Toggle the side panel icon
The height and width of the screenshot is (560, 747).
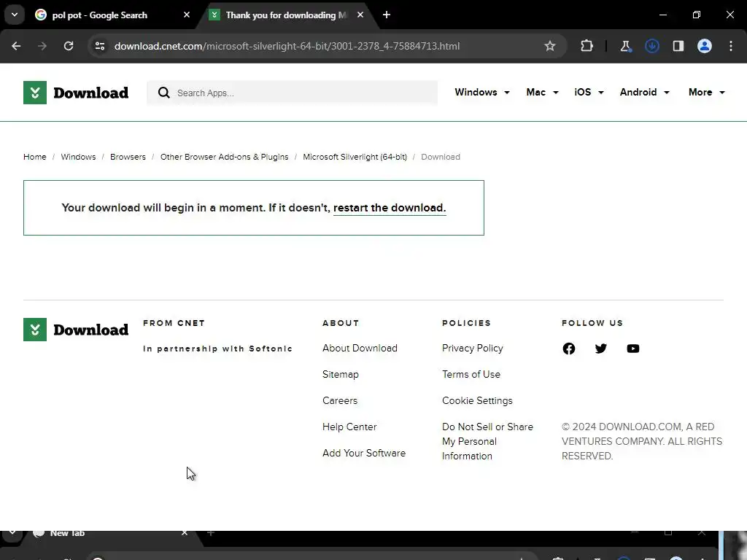(x=678, y=46)
